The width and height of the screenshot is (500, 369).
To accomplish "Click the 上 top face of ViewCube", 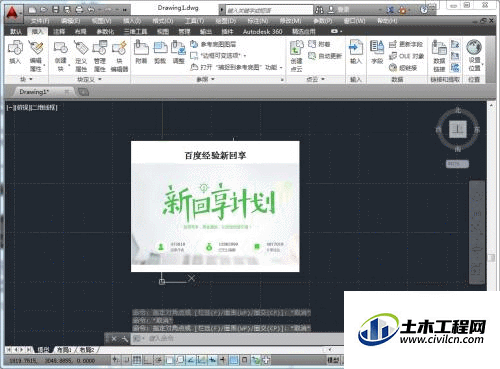I will click(x=458, y=129).
